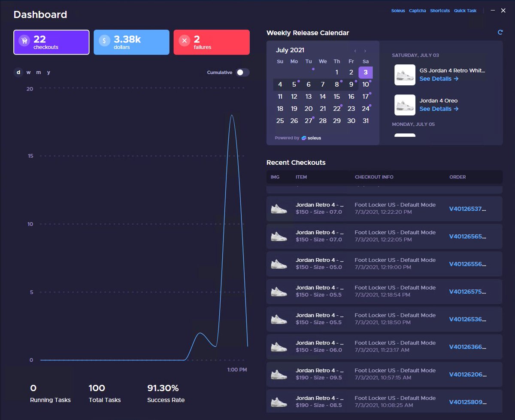Select July 31 in the calendar

366,121
